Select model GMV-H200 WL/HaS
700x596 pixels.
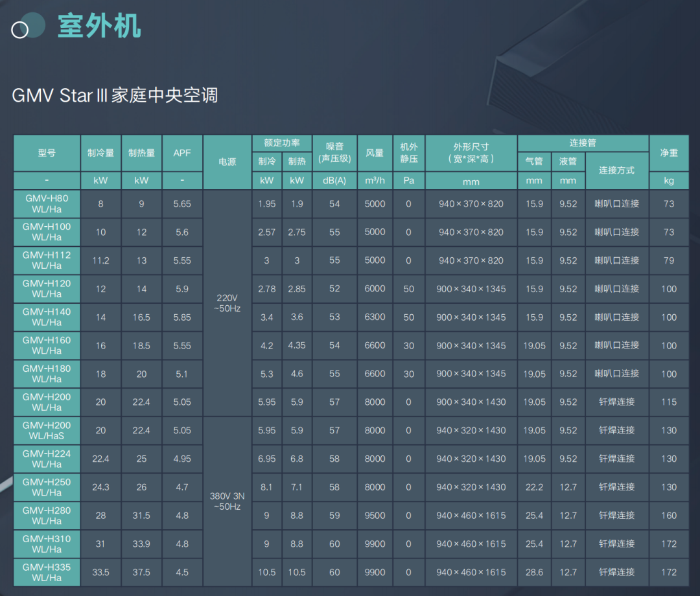tap(47, 431)
